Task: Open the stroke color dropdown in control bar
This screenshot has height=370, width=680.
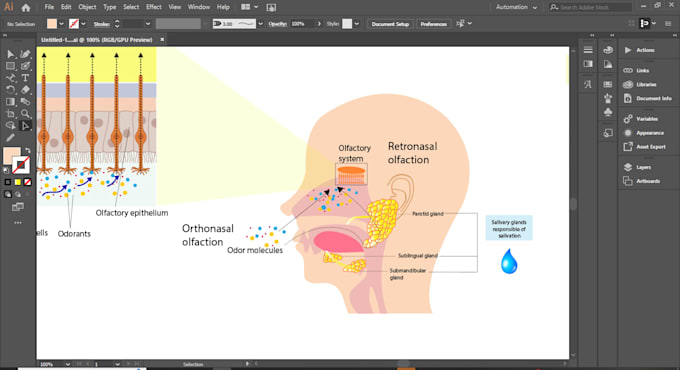Action: click(x=83, y=24)
